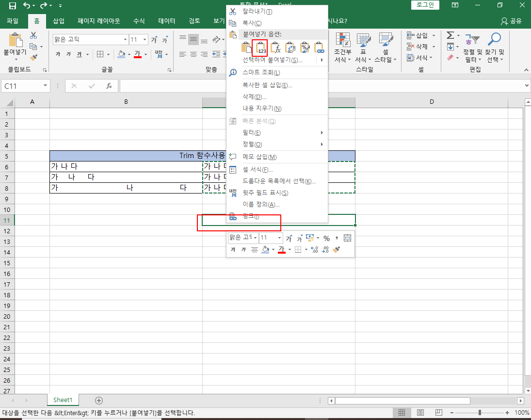Open the 조건부 서식 conditional formatting dropdown
This screenshot has height=420, width=531.
tap(343, 48)
